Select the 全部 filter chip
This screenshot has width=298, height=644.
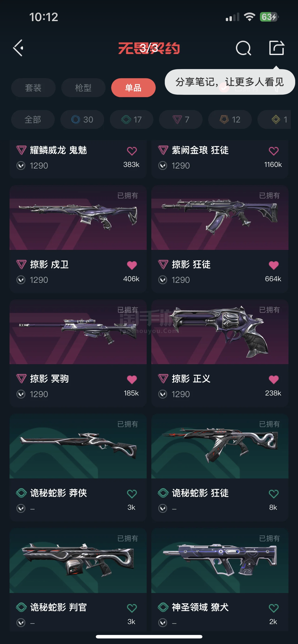tap(33, 119)
